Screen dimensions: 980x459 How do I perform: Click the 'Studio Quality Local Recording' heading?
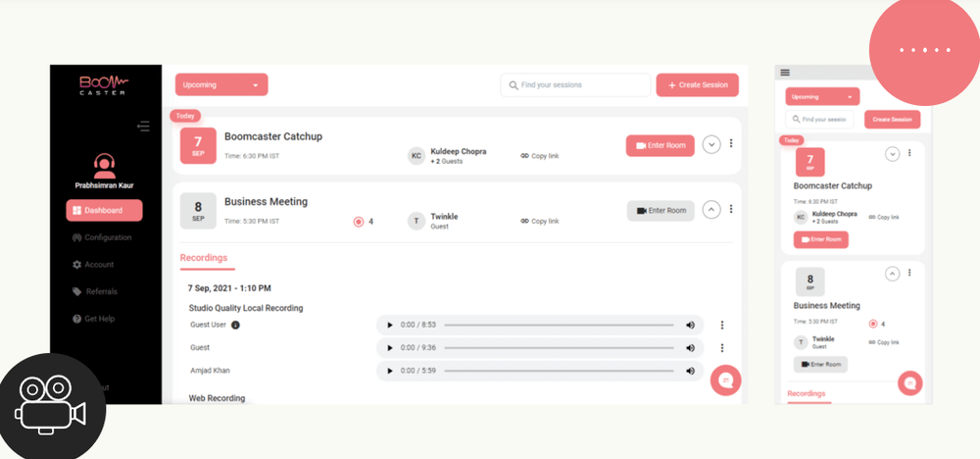point(246,308)
